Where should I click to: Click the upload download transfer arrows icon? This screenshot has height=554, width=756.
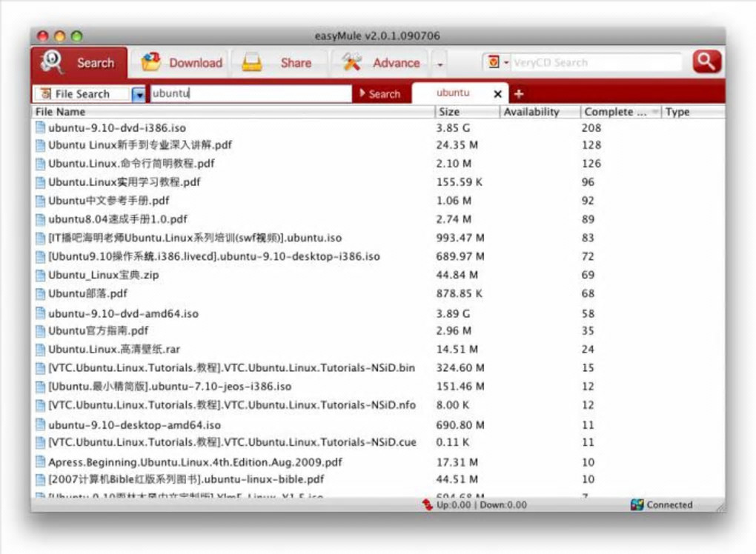pyautogui.click(x=427, y=505)
